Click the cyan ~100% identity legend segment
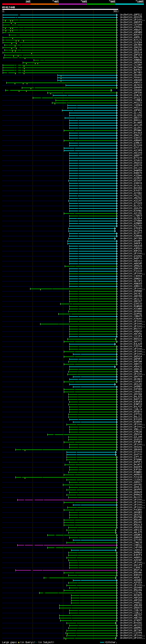 tap(130, 4)
